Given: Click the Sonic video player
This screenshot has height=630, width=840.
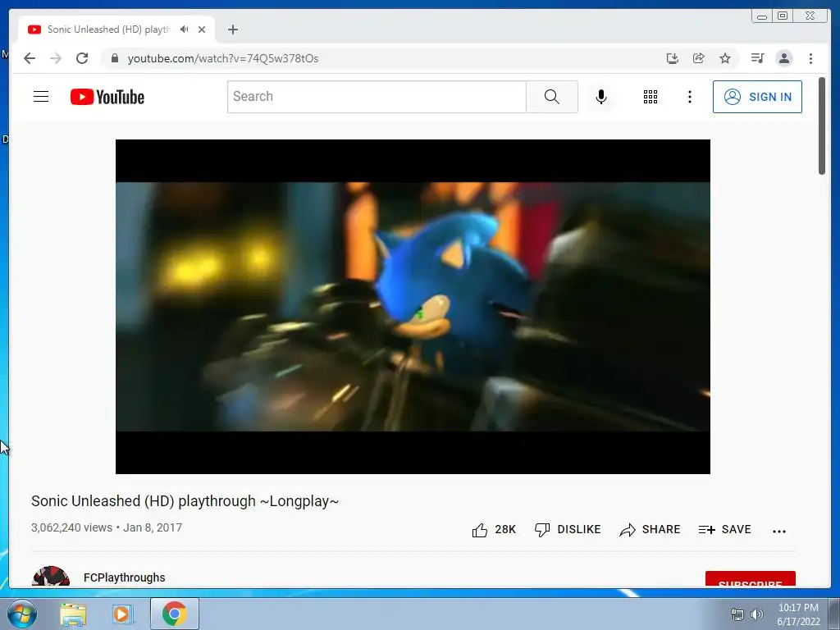Looking at the screenshot, I should point(413,307).
